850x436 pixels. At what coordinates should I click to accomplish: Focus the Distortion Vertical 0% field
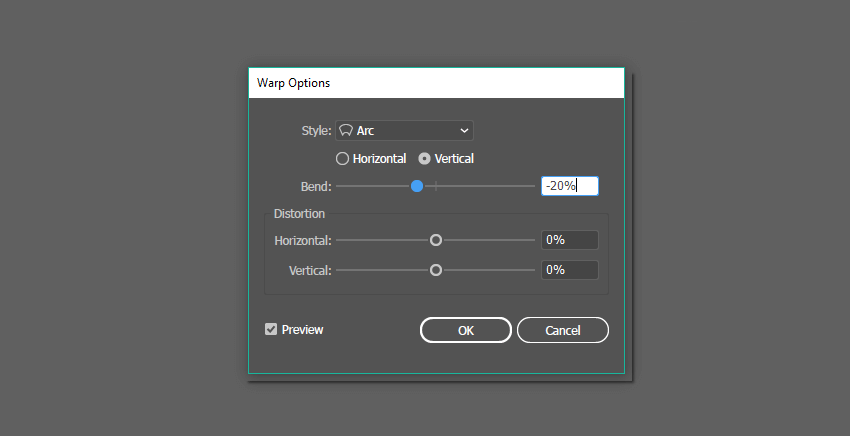click(x=569, y=270)
